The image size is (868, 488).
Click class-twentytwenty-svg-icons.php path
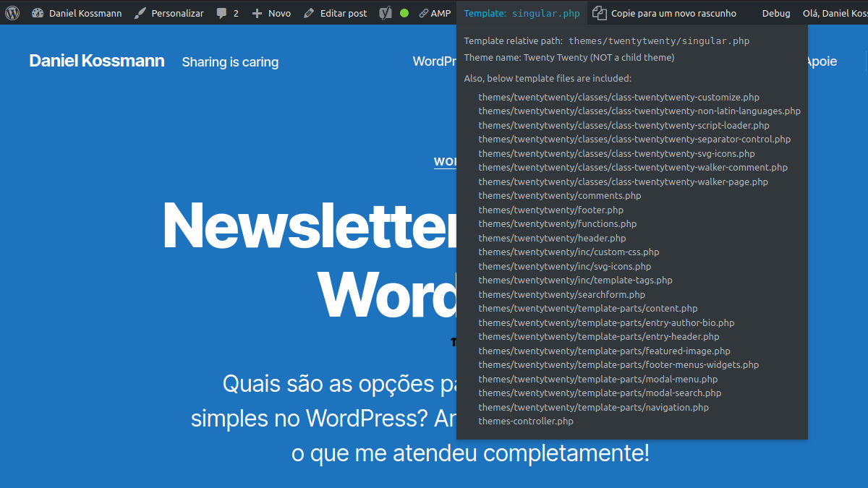(x=616, y=153)
